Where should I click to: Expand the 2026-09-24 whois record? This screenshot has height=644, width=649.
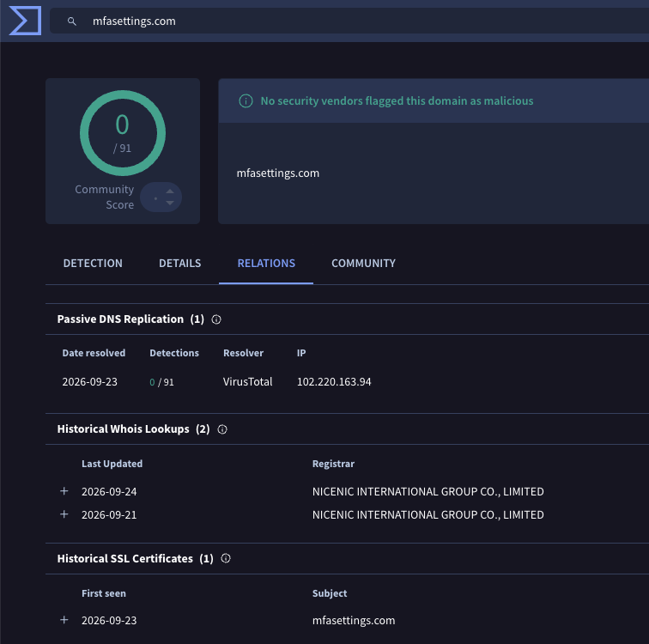[x=64, y=491]
